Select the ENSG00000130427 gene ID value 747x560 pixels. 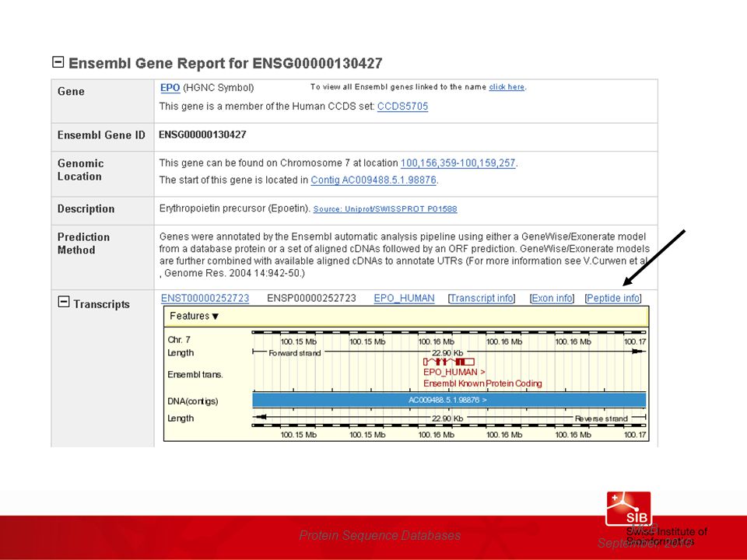tap(202, 135)
